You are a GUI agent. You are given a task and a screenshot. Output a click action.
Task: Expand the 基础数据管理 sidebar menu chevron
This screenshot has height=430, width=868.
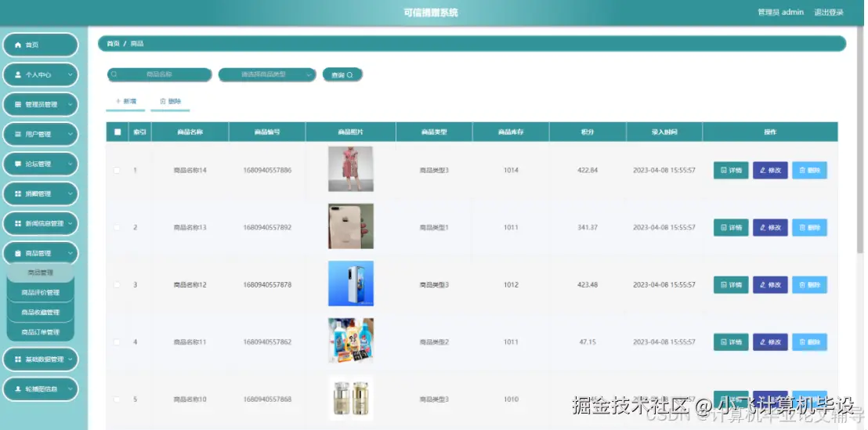(x=71, y=360)
